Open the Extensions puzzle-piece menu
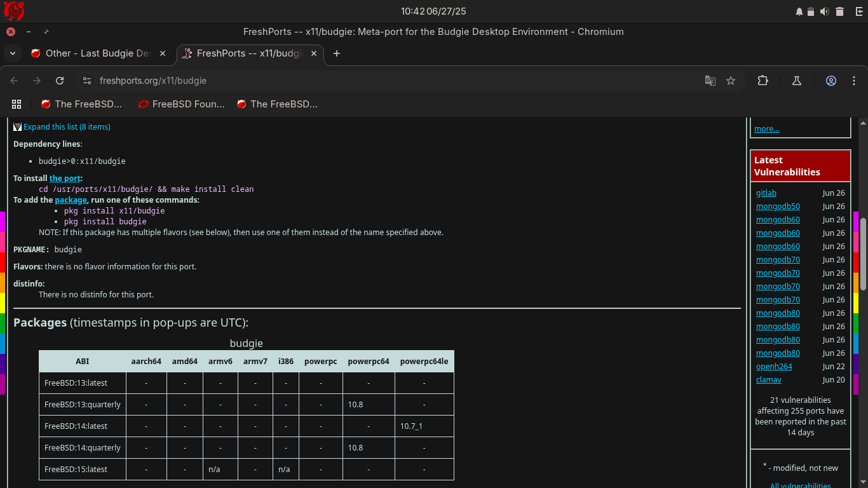The width and height of the screenshot is (868, 488). [x=763, y=81]
